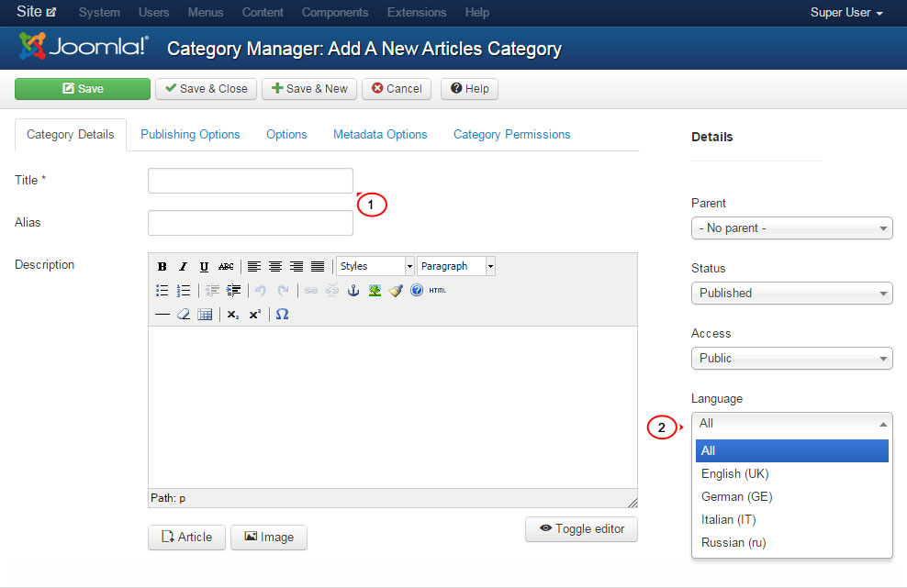Open the Paragraph format dropdown
Screen dimensions: 907x588
point(456,266)
